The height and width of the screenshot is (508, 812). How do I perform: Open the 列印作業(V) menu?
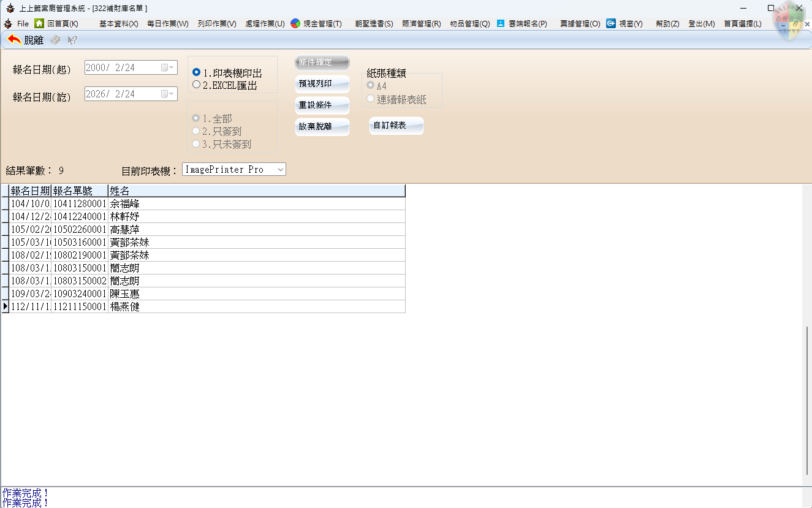tap(216, 24)
